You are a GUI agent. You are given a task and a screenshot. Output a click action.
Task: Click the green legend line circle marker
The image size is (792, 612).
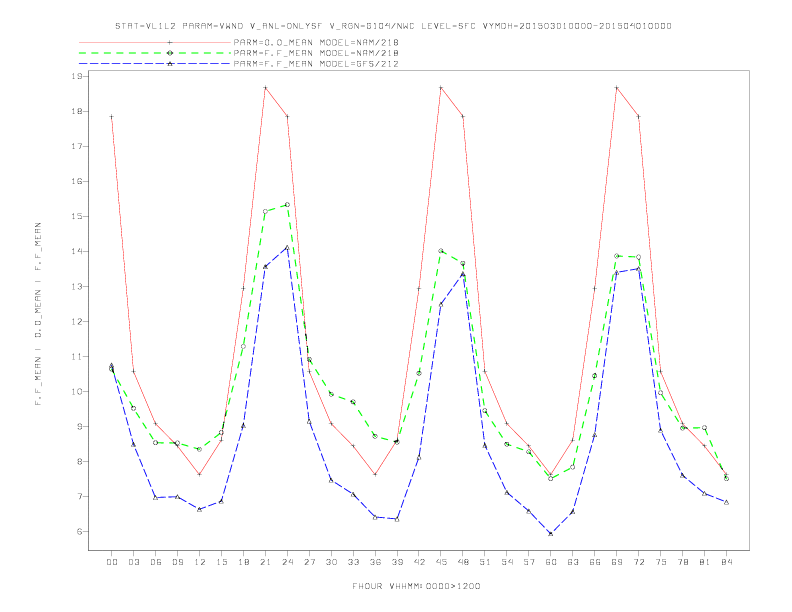tap(170, 53)
